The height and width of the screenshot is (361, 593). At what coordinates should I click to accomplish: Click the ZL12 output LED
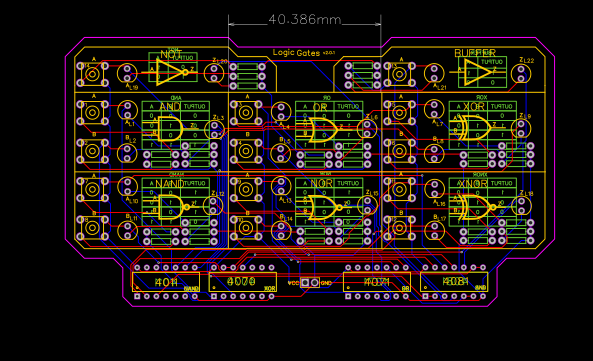(x=213, y=205)
